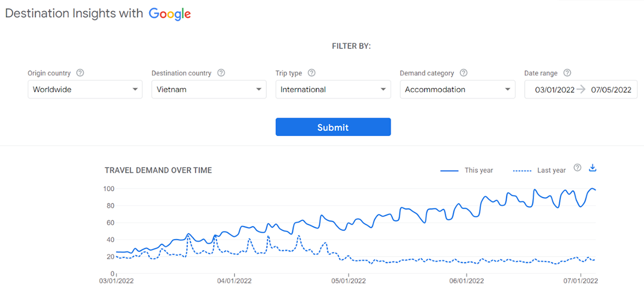The width and height of the screenshot is (644, 304).
Task: Click the help icon beside Destination country
Action: click(x=221, y=73)
